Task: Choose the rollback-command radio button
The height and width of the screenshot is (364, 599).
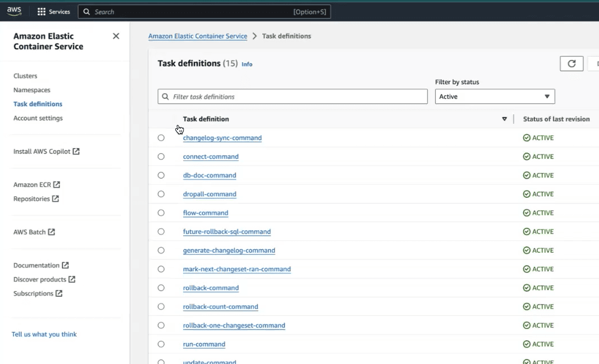Action: pos(161,288)
